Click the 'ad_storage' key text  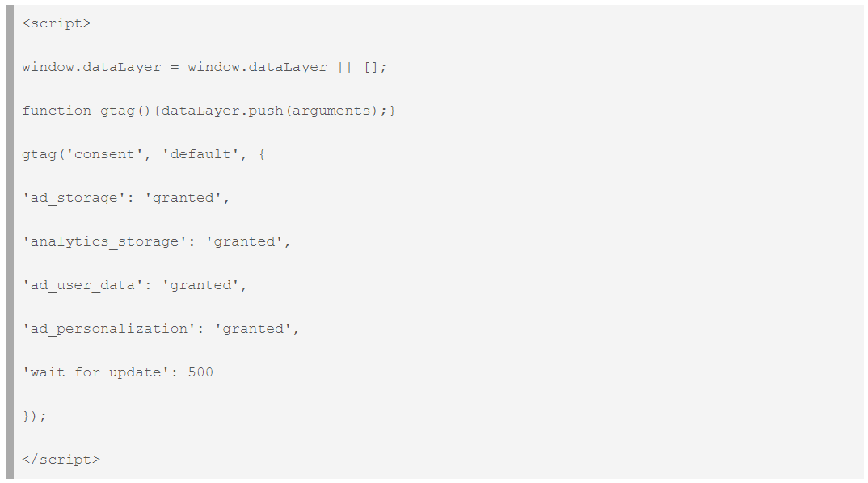point(74,198)
